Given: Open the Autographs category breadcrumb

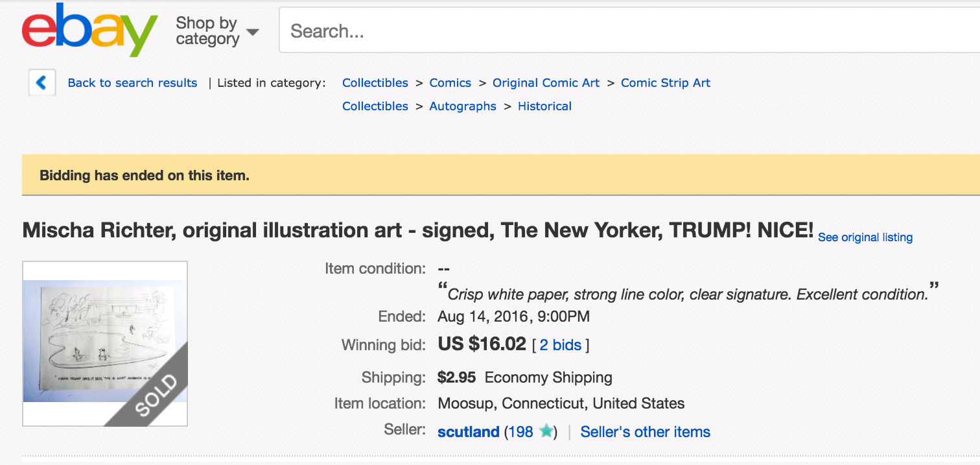Looking at the screenshot, I should coord(463,106).
